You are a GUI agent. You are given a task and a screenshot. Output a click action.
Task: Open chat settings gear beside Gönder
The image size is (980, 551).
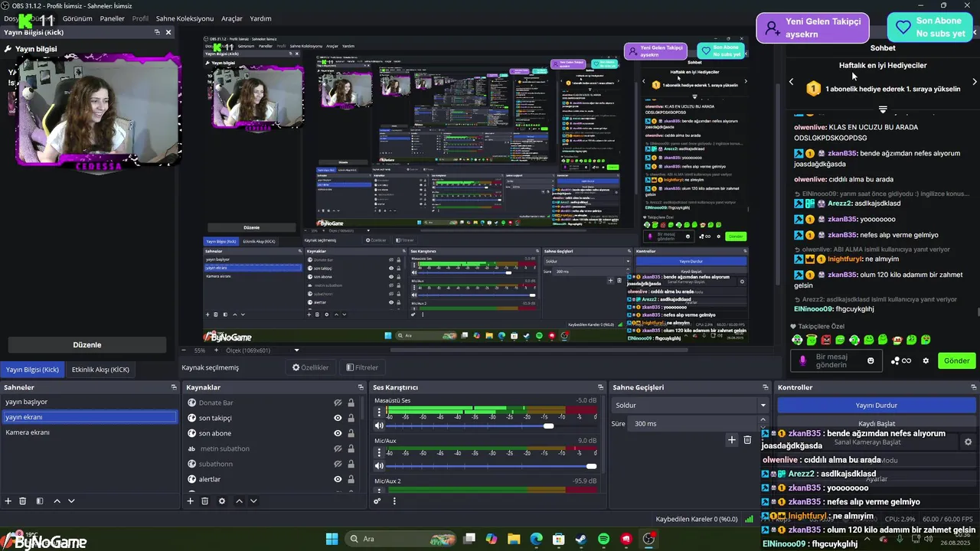pos(926,360)
